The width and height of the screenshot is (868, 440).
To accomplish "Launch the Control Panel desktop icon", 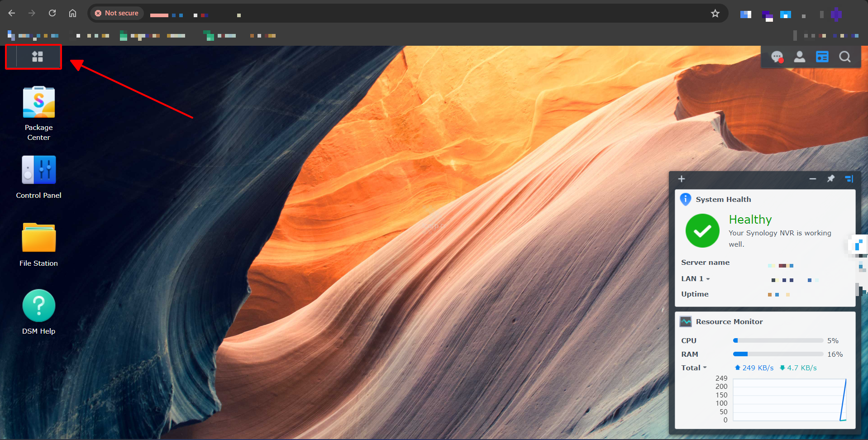I will click(39, 170).
